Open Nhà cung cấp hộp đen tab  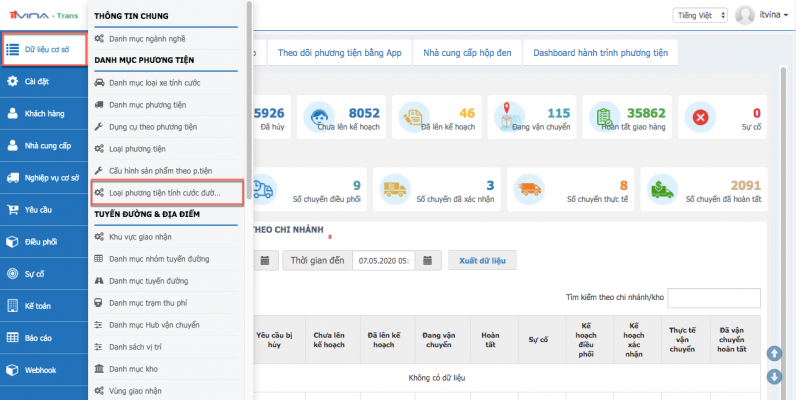[468, 53]
